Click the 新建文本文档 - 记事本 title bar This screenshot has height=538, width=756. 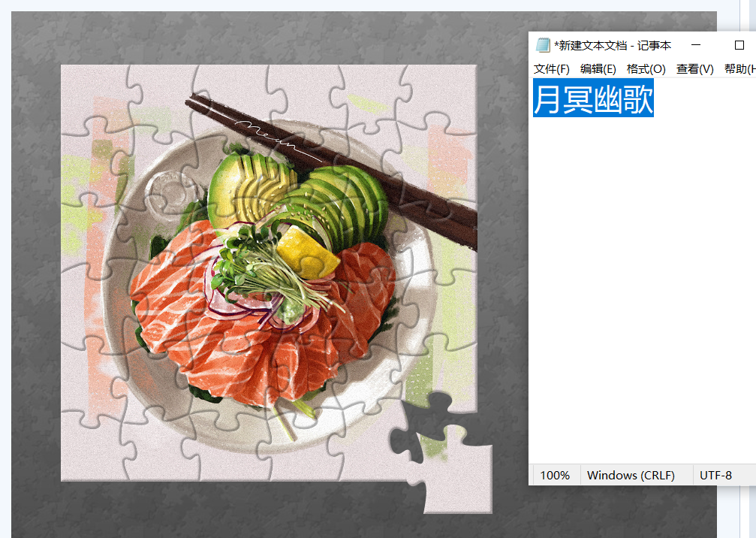[x=613, y=45]
